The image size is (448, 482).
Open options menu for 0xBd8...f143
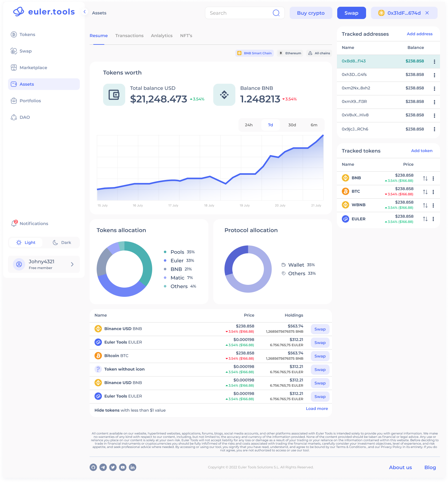point(434,62)
